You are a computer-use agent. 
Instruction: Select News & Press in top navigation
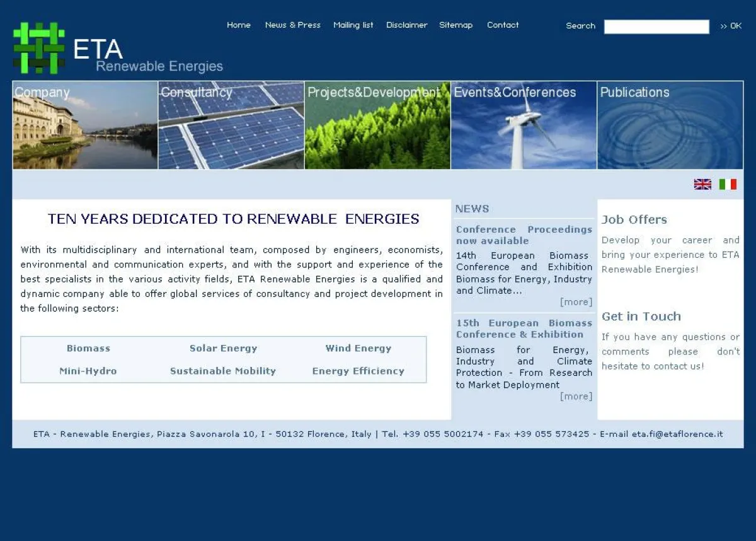click(x=292, y=25)
